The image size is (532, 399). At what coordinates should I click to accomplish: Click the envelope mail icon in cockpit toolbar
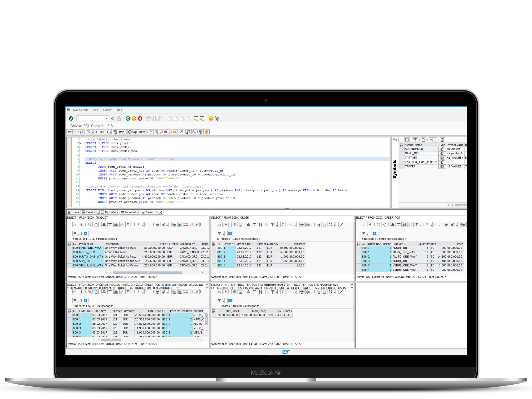pyautogui.click(x=175, y=132)
